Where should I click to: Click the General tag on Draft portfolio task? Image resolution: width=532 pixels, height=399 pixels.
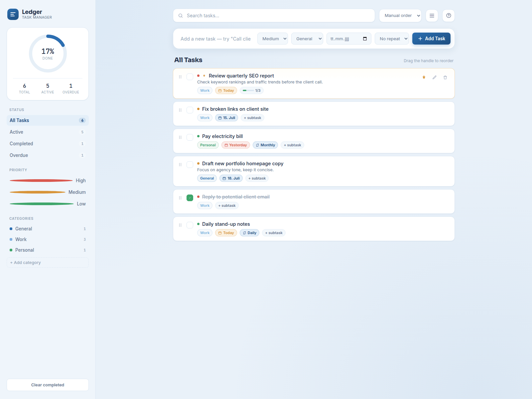[x=207, y=178]
